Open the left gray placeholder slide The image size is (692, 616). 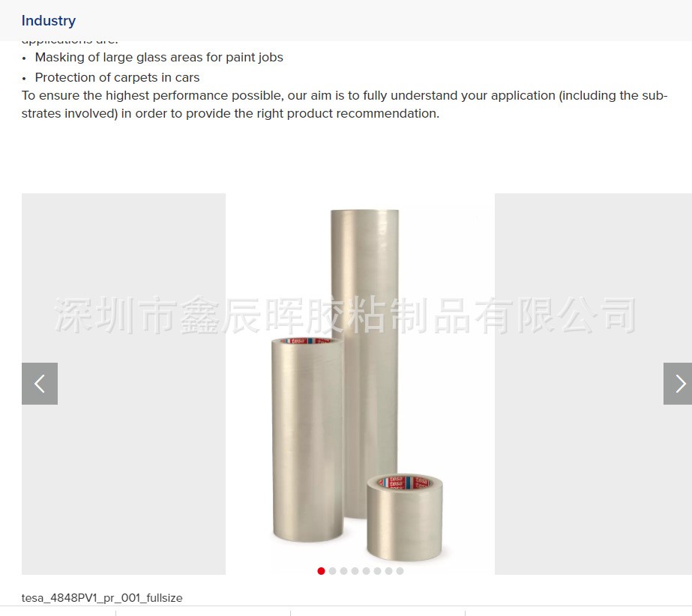coord(124,384)
